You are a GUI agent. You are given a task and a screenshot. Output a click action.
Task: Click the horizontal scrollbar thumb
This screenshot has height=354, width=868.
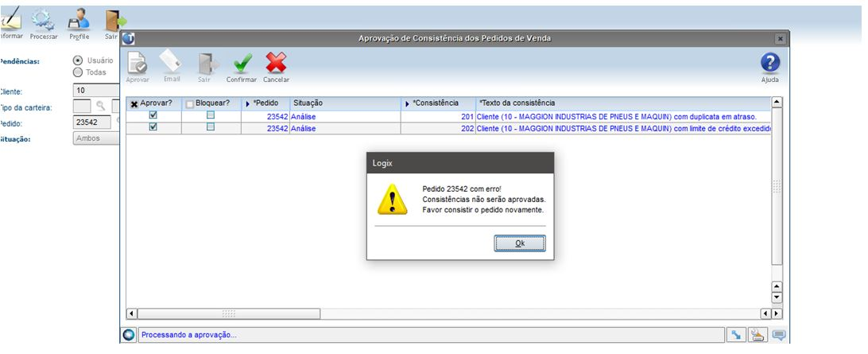tap(229, 313)
